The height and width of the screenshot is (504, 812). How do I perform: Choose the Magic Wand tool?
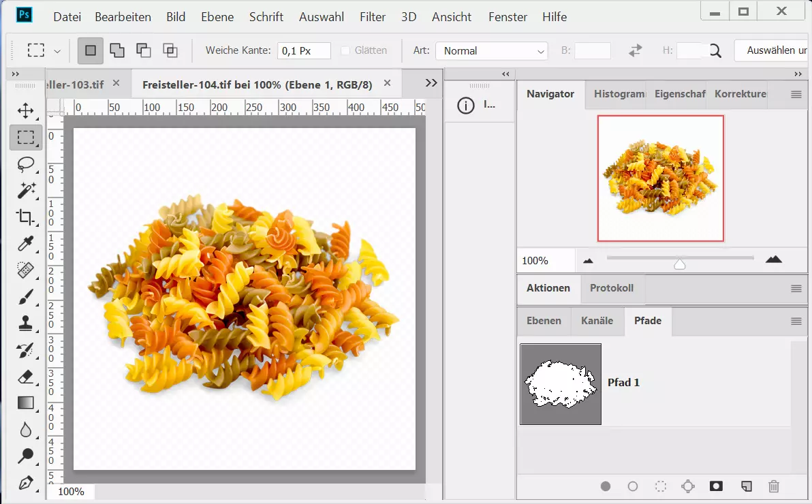[26, 191]
